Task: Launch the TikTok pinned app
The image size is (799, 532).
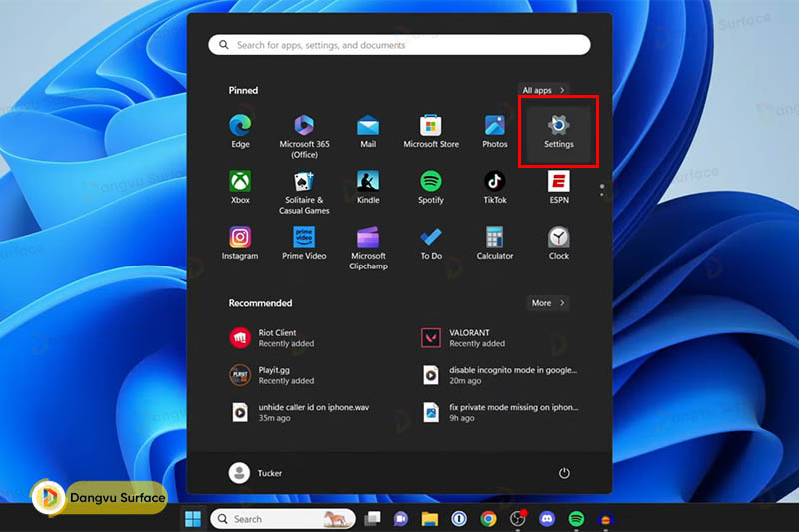Action: (495, 186)
